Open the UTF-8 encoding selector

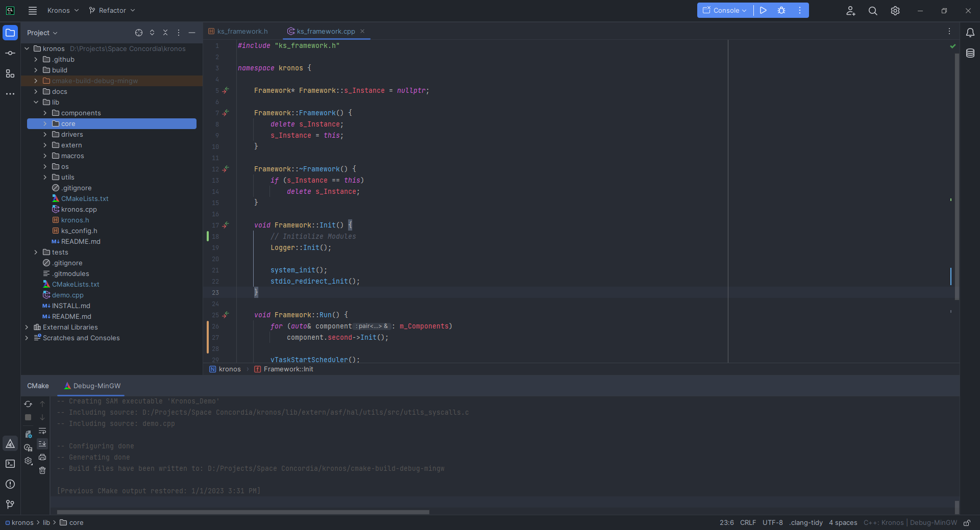coord(772,523)
